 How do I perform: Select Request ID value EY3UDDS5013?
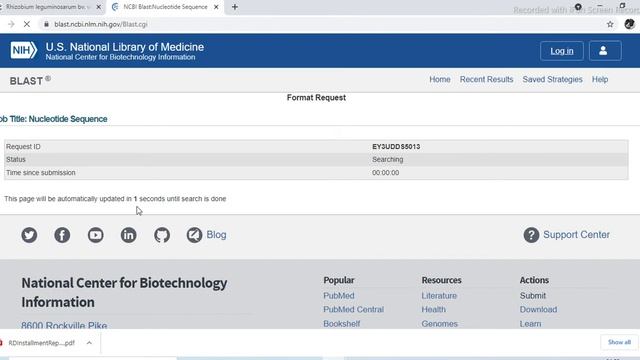(x=396, y=147)
